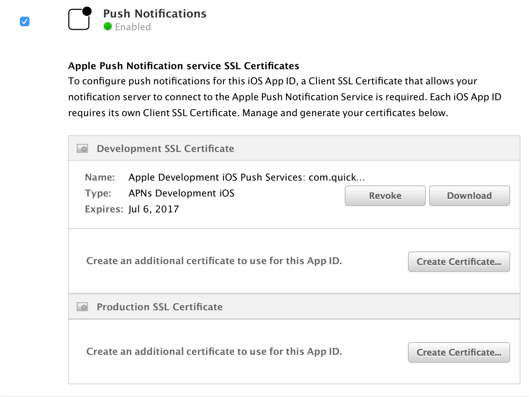This screenshot has width=532, height=397.
Task: Click the Push Notifications title
Action: tap(155, 14)
